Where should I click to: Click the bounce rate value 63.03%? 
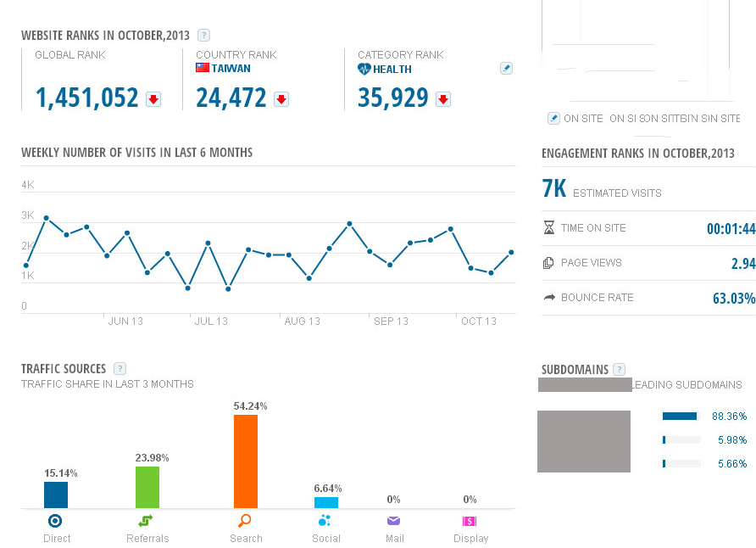734,298
